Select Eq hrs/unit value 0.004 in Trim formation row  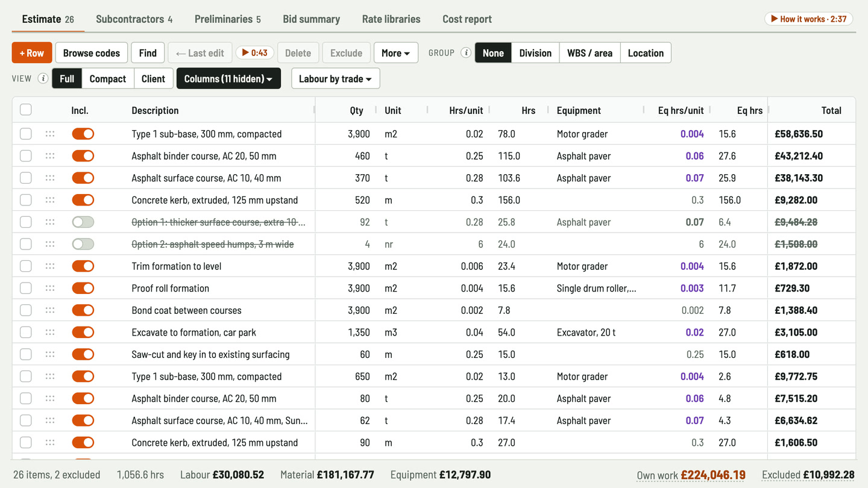tap(692, 266)
